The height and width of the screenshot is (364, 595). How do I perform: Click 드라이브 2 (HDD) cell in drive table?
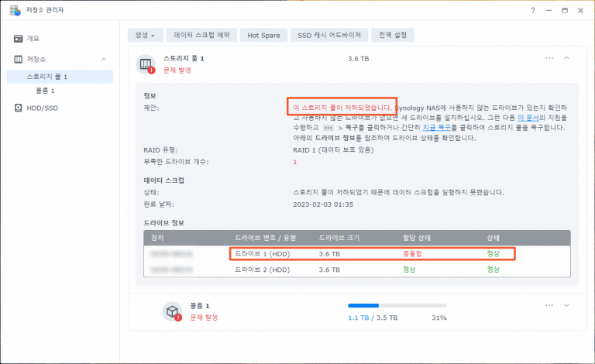point(262,270)
